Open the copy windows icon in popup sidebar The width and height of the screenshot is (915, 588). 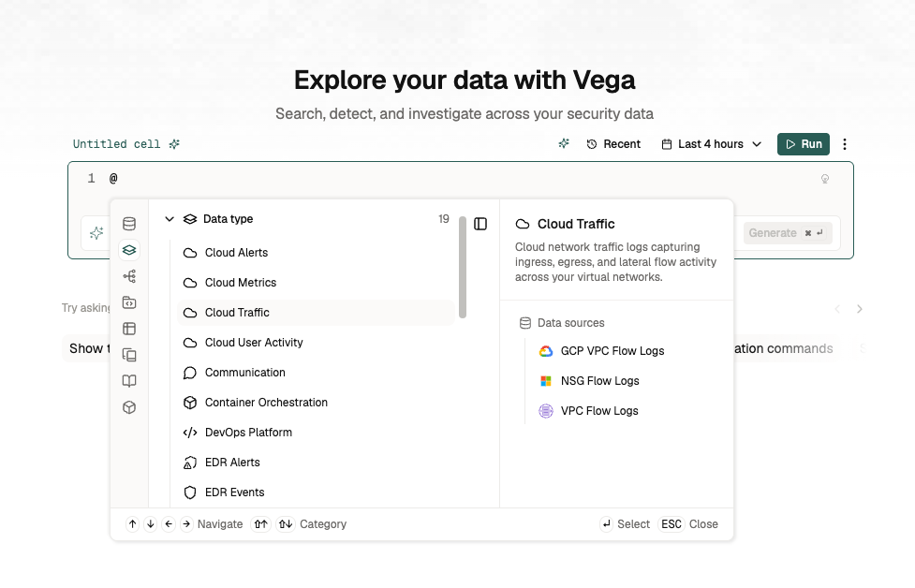(129, 355)
